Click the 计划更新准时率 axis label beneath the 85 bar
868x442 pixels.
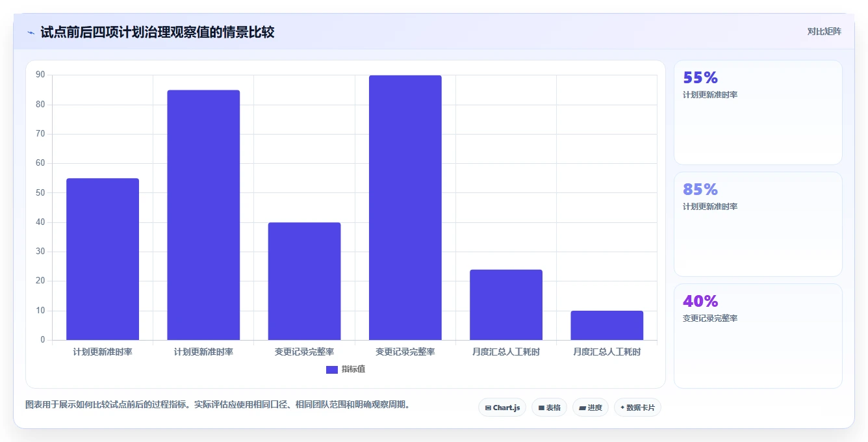pyautogui.click(x=203, y=352)
